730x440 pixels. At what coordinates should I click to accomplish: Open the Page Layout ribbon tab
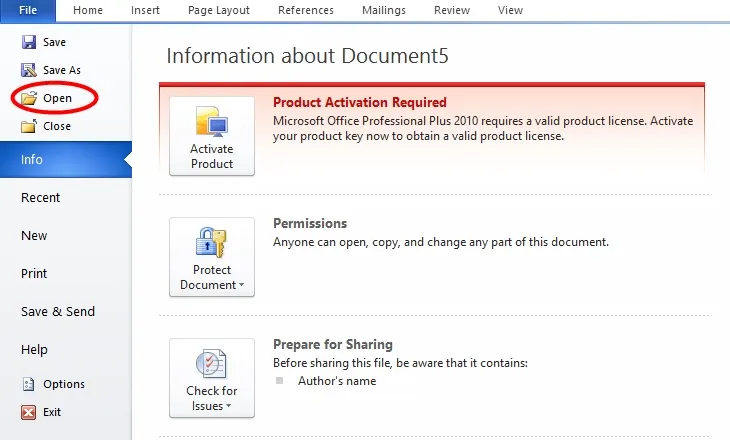click(219, 10)
